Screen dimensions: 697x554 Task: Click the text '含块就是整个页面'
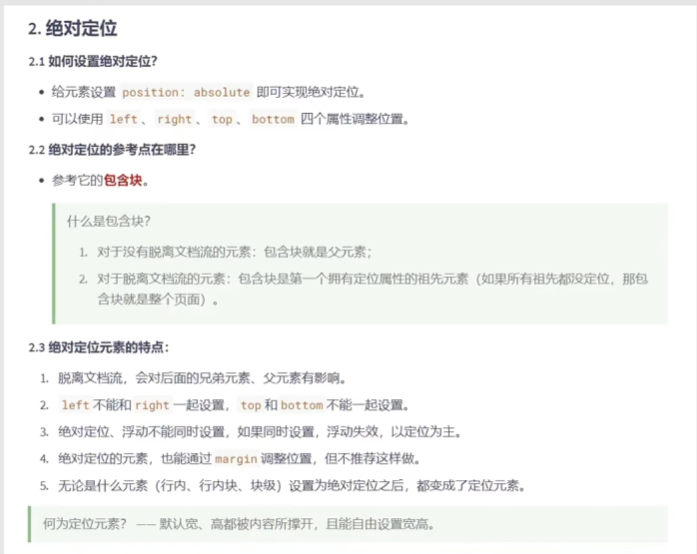pos(148,299)
